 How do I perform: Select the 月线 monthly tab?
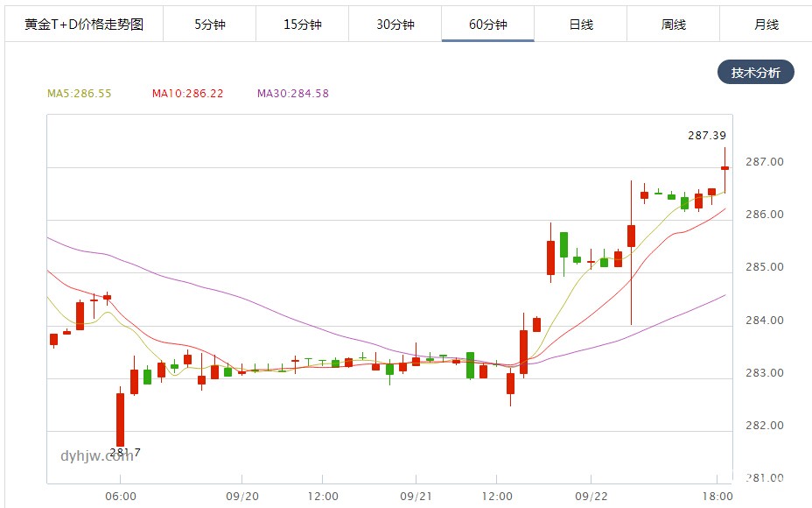tap(766, 25)
